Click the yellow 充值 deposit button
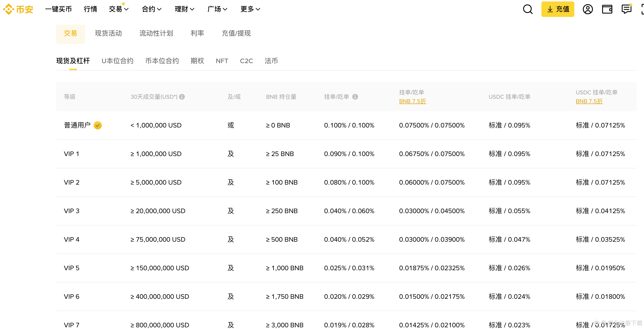 click(x=558, y=9)
